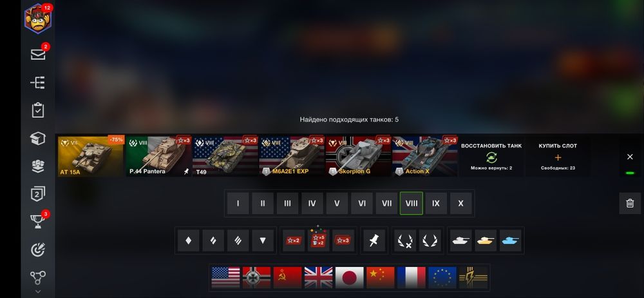Click Купить слот button
The width and height of the screenshot is (644, 298).
click(558, 157)
